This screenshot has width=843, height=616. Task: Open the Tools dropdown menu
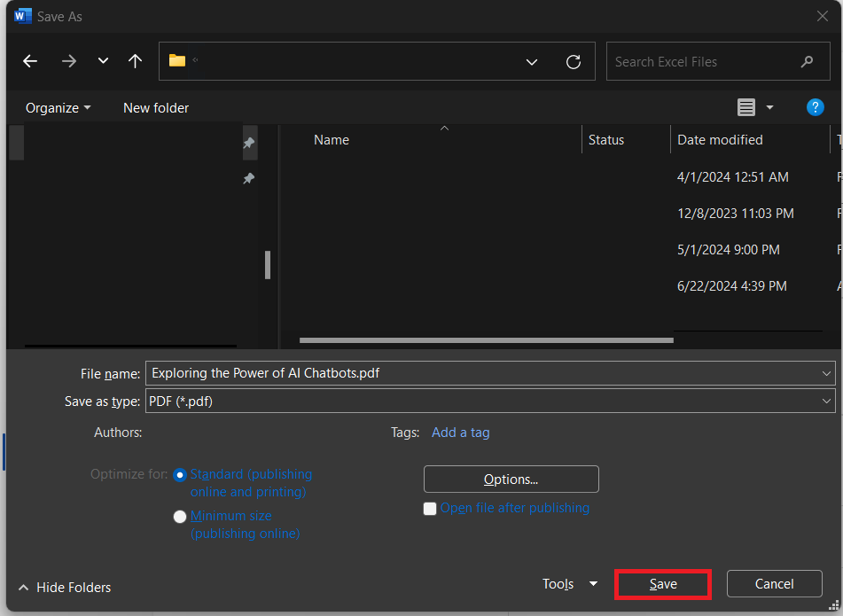(570, 584)
